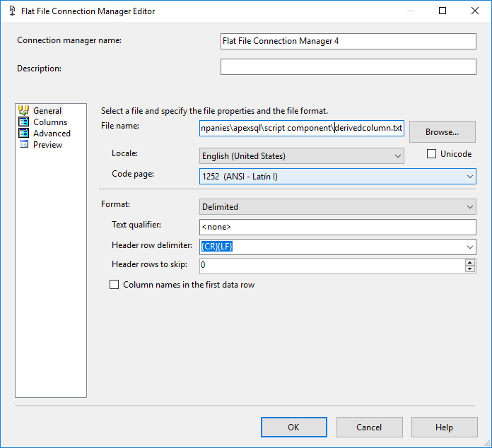The height and width of the screenshot is (448, 492).
Task: Open the Locale dropdown
Action: click(397, 155)
